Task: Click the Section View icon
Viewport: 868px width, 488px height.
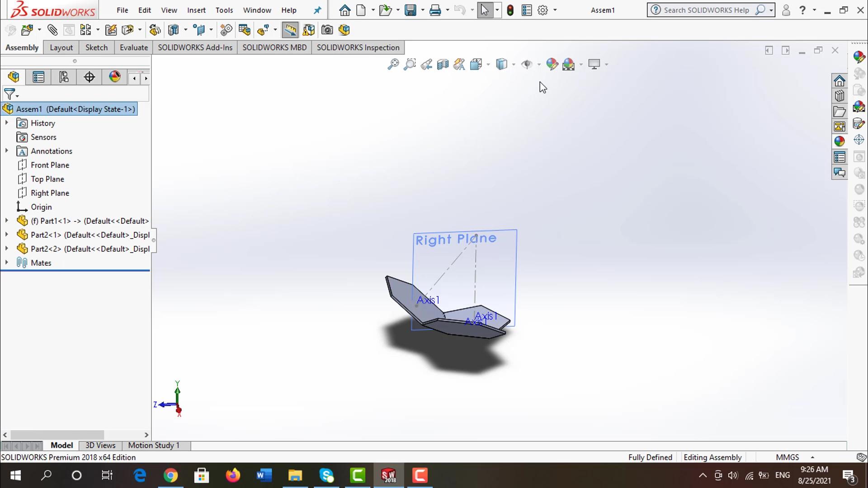Action: pos(443,64)
